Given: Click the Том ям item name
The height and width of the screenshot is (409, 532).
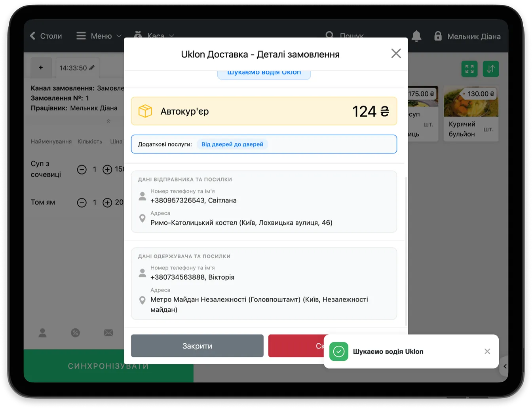Looking at the screenshot, I should (x=43, y=203).
